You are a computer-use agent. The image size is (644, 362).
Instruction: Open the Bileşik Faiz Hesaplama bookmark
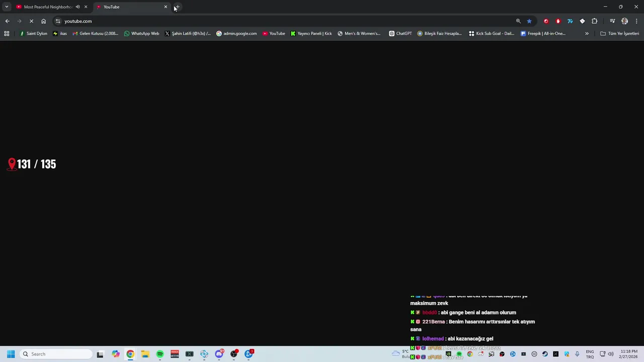[x=439, y=34]
